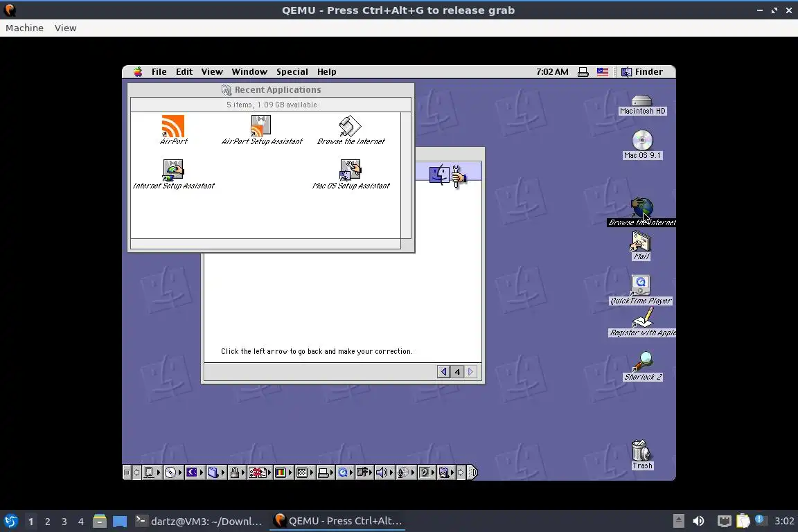
Task: Collapse the control strip with its end tab
Action: (472, 472)
